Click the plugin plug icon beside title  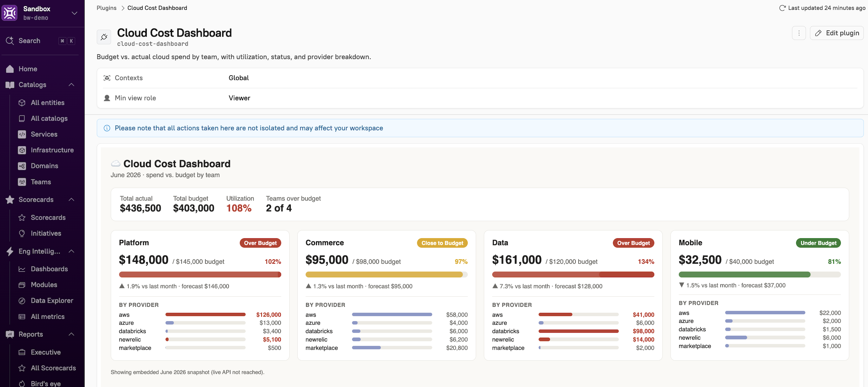[104, 37]
